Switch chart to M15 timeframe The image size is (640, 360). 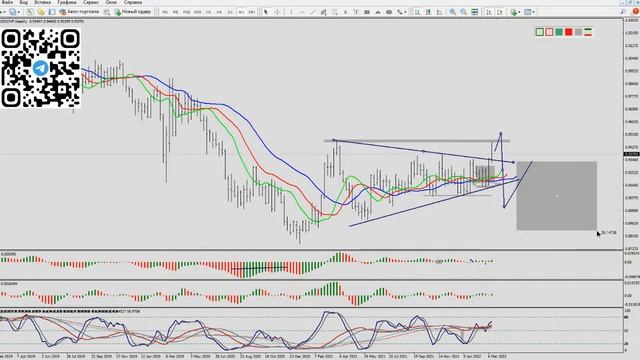[x=187, y=12]
